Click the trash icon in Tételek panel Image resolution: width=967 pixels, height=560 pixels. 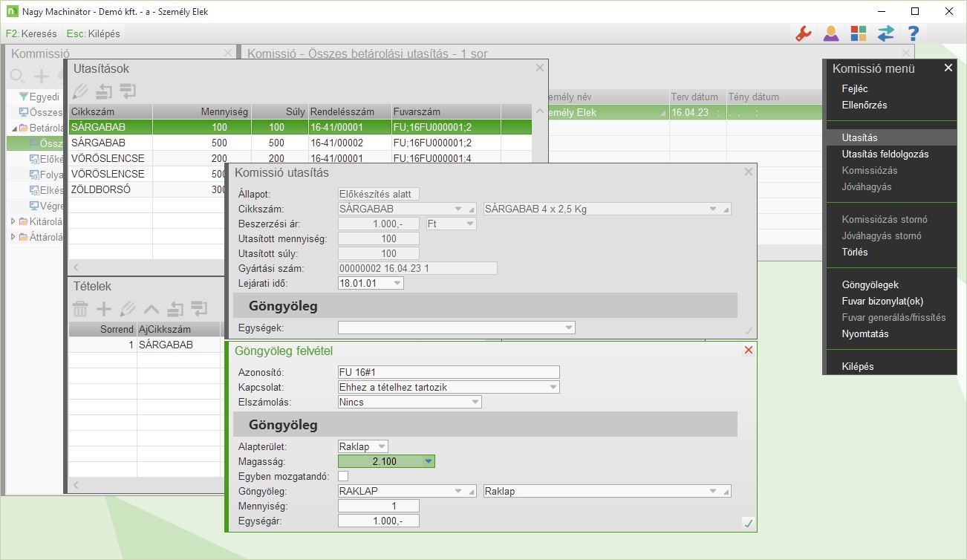click(x=80, y=309)
